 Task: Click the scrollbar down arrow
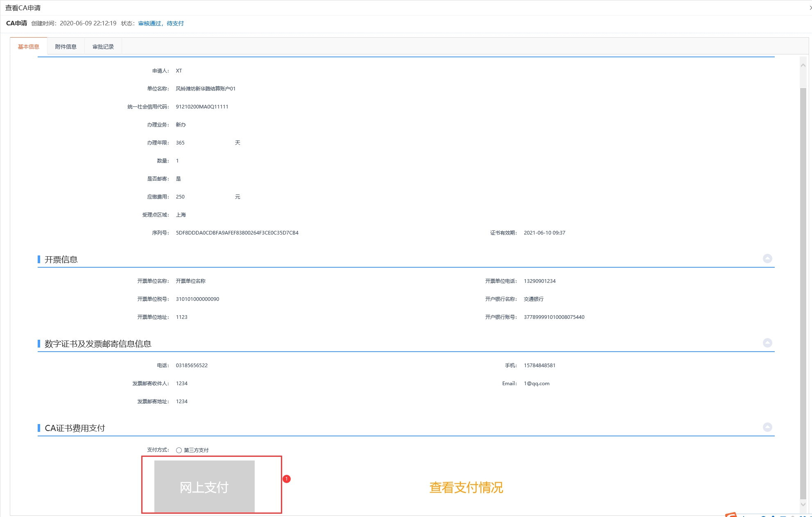tap(803, 504)
